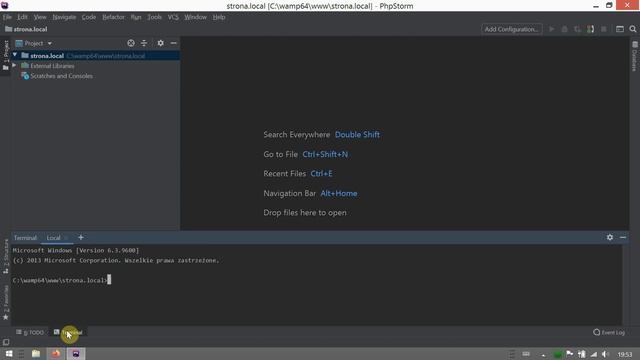Open the View menu
Screen dimensions: 640x360
[40, 17]
